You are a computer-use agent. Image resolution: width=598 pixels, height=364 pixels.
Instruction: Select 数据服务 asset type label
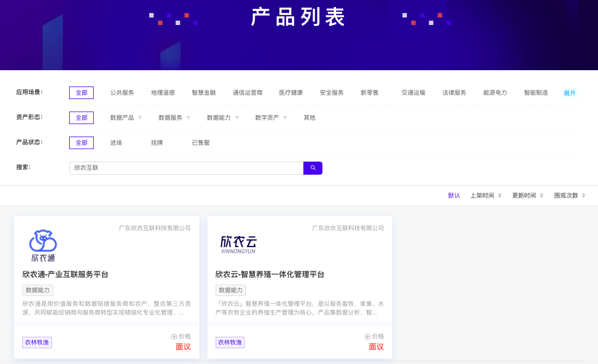170,118
